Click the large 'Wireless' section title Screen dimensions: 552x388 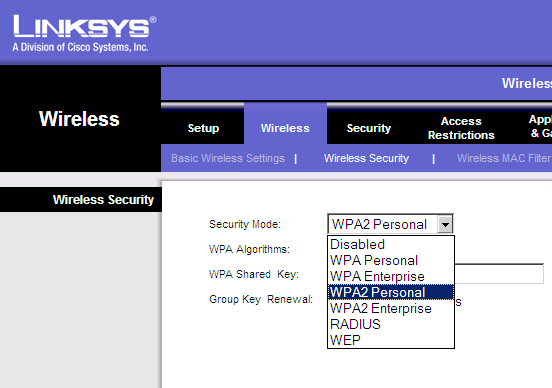[x=79, y=119]
